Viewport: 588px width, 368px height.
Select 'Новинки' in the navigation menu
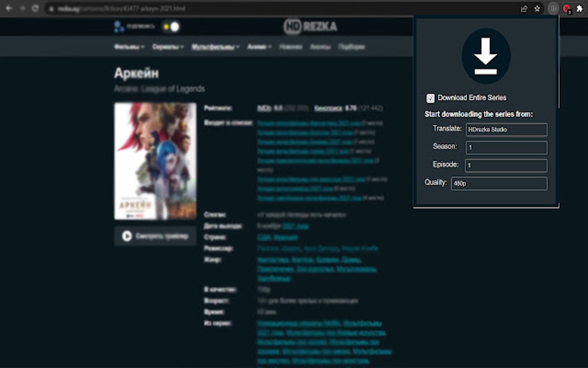[x=291, y=47]
